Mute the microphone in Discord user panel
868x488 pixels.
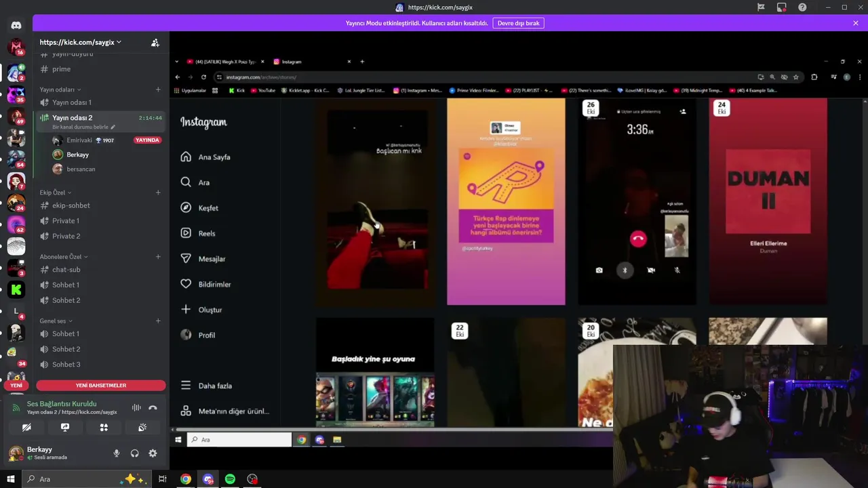click(117, 453)
